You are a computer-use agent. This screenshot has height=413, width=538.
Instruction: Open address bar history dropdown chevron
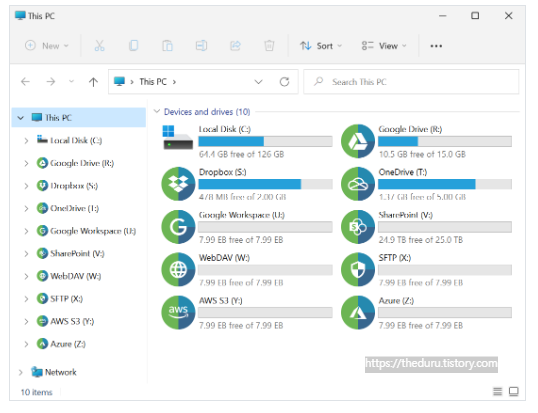point(258,82)
